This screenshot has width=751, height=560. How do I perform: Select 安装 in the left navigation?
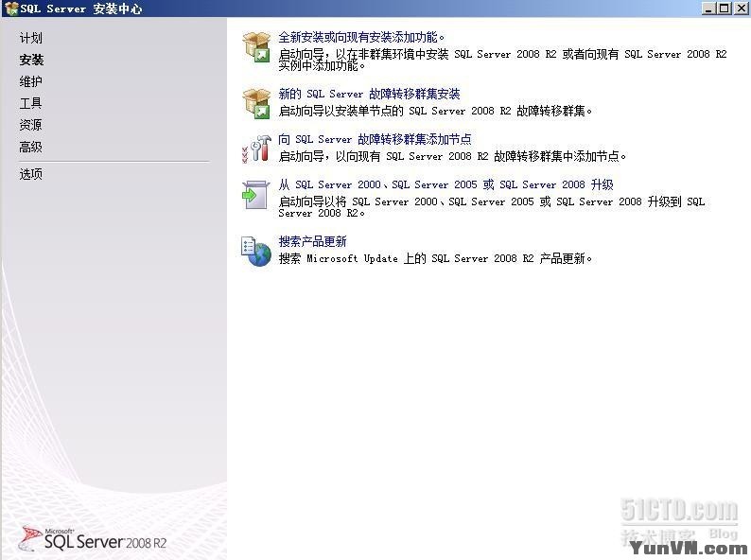[31, 60]
